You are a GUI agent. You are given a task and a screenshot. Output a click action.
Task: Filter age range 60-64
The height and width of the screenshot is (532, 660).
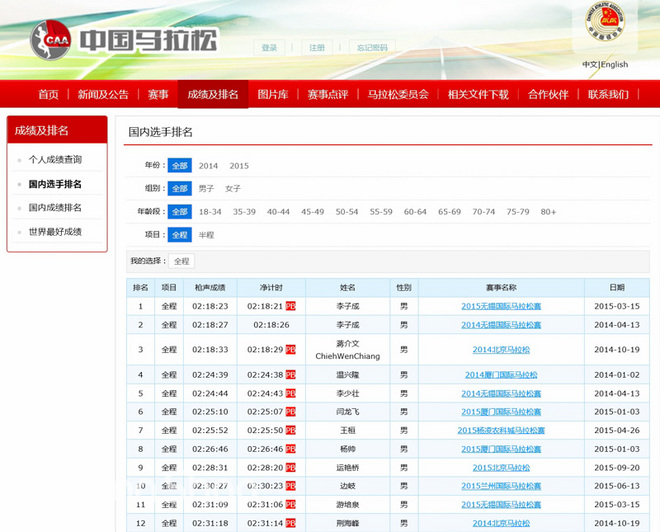[x=415, y=212]
